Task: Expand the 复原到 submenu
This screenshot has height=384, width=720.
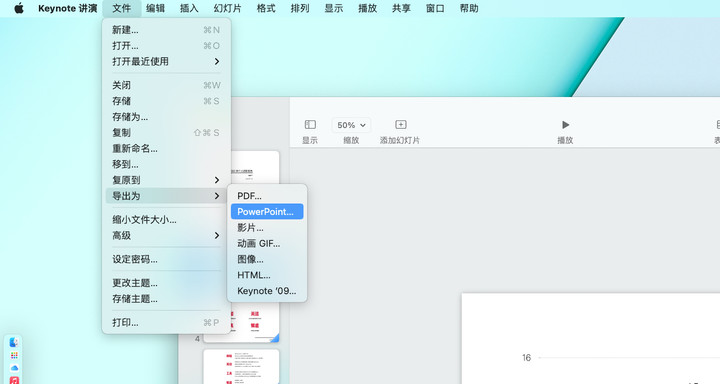Action: coord(166,180)
